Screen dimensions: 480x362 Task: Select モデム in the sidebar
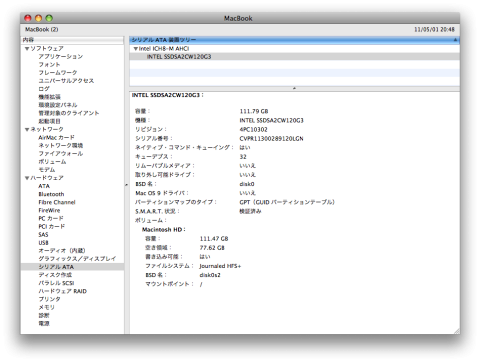(47, 170)
